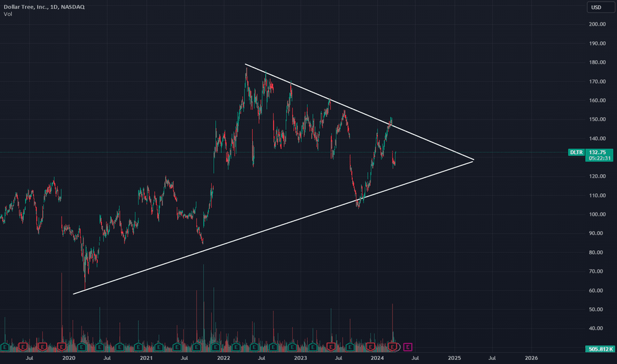Click the 100.00 price axis label

(597, 214)
